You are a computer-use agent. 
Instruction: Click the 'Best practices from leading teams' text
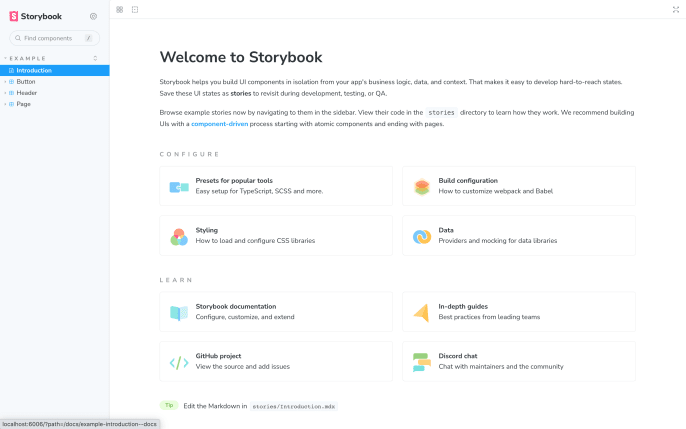pos(489,317)
